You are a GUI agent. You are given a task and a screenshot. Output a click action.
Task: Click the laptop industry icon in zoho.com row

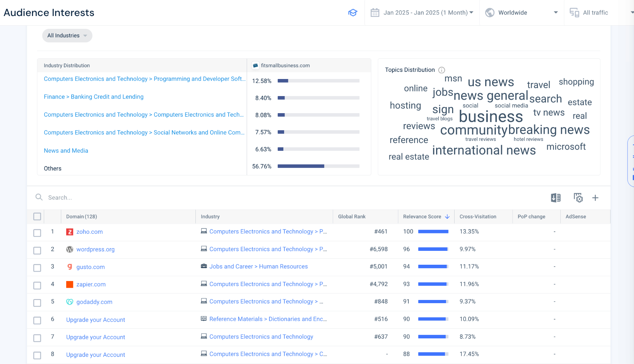(x=204, y=231)
